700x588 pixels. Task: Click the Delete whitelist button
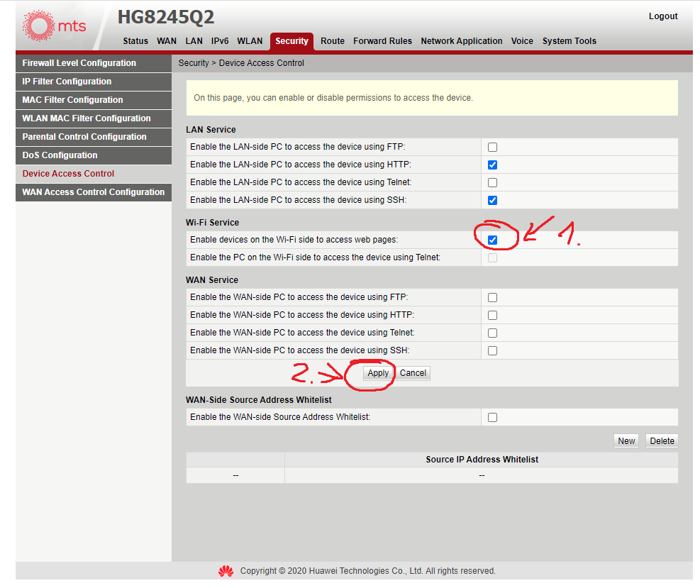662,441
